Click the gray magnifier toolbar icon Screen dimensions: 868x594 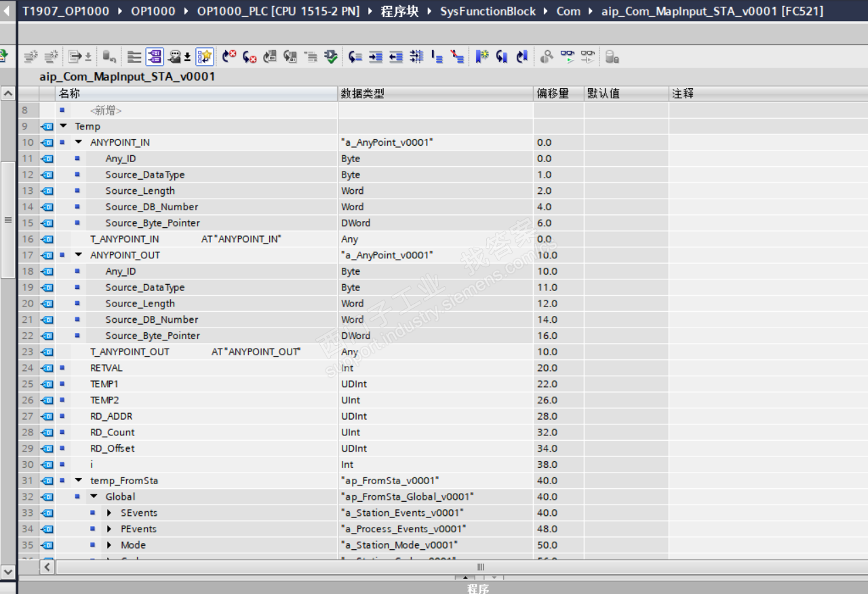pos(547,57)
